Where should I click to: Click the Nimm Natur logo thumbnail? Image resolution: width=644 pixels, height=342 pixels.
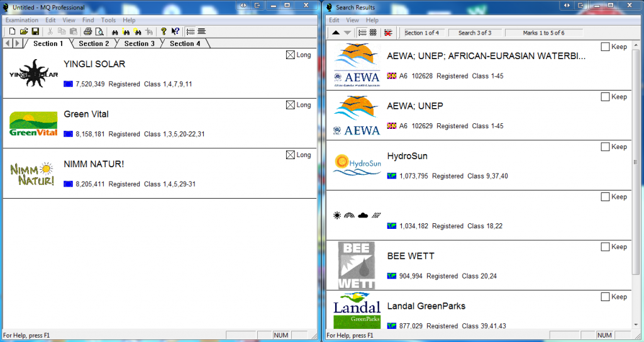tap(32, 174)
